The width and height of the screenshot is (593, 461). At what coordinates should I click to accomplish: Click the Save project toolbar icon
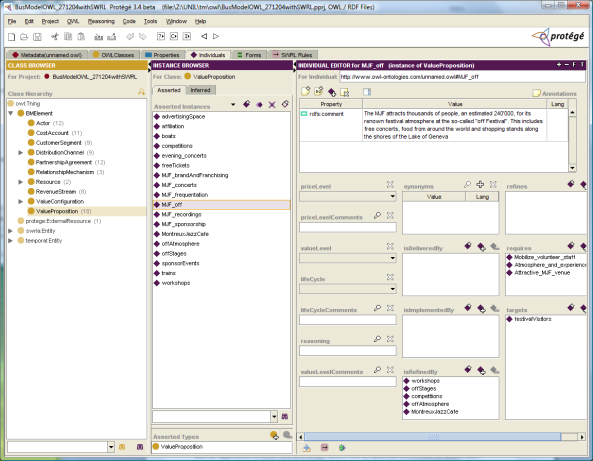coord(37,37)
